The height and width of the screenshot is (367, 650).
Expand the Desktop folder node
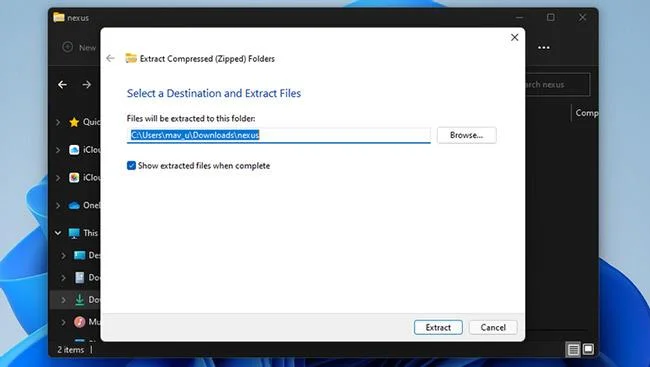(x=63, y=255)
